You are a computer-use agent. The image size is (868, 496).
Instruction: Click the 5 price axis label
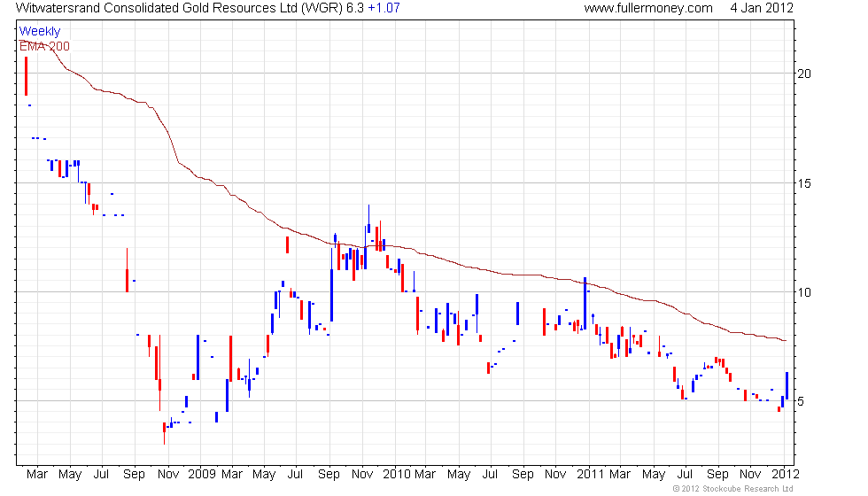coord(801,401)
